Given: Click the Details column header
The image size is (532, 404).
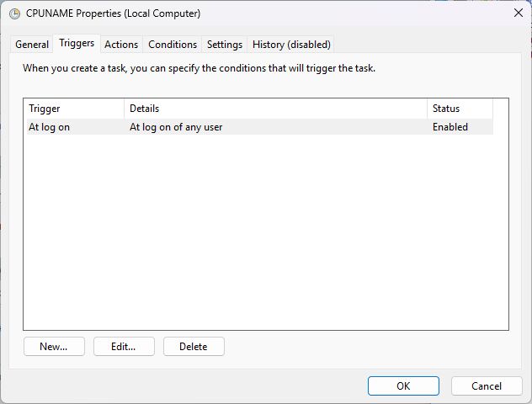Looking at the screenshot, I should 275,109.
